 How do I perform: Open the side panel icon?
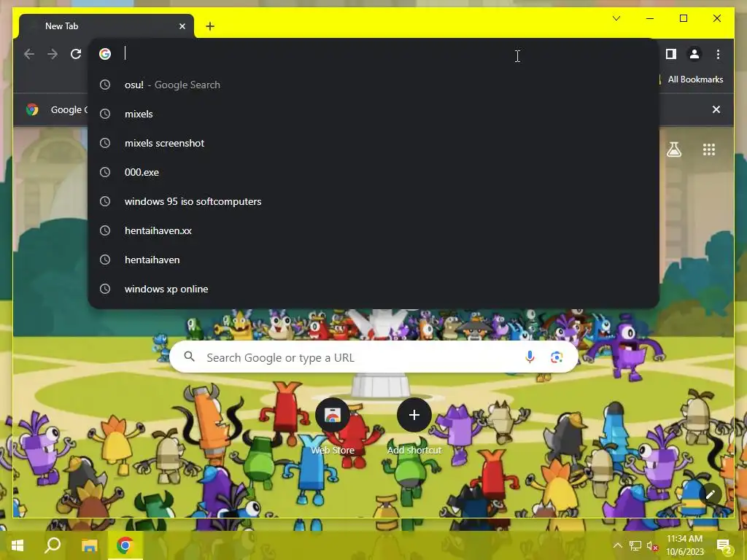coord(671,54)
